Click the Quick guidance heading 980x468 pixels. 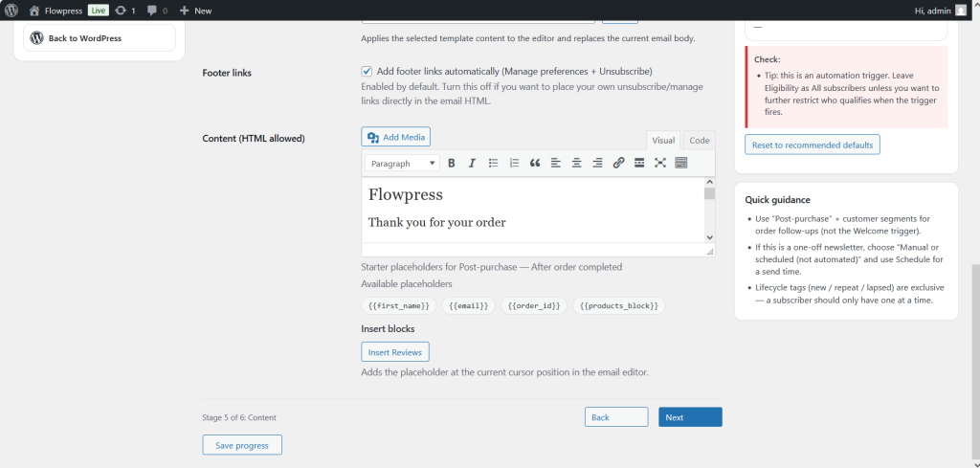(x=777, y=200)
